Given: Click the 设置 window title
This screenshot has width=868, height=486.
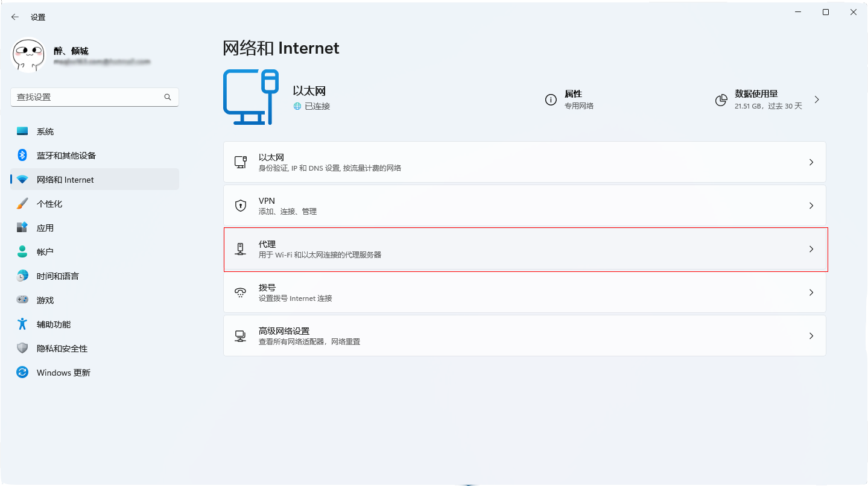Looking at the screenshot, I should click(x=38, y=17).
